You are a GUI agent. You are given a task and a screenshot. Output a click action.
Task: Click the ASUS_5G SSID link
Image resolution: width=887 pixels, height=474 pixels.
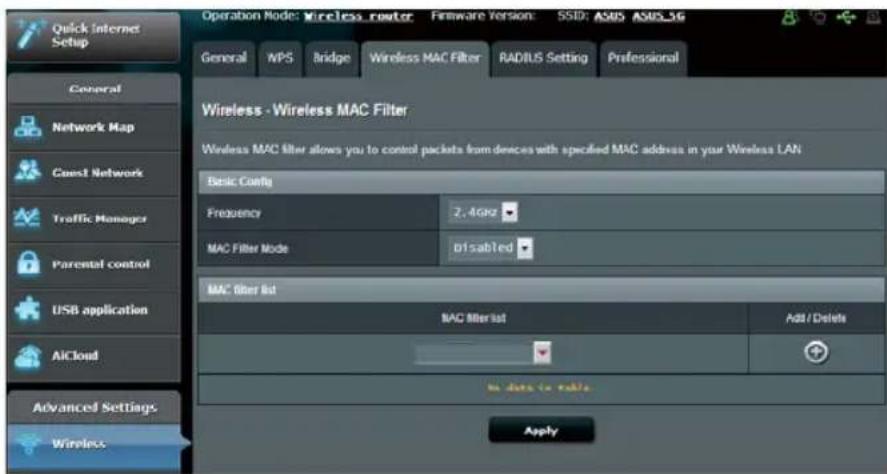658,16
